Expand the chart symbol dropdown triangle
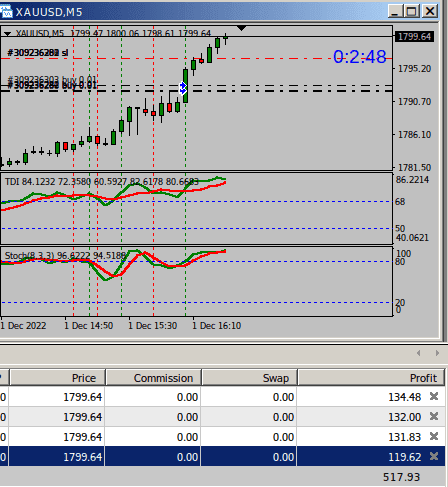448x487 pixels. pyautogui.click(x=7, y=34)
